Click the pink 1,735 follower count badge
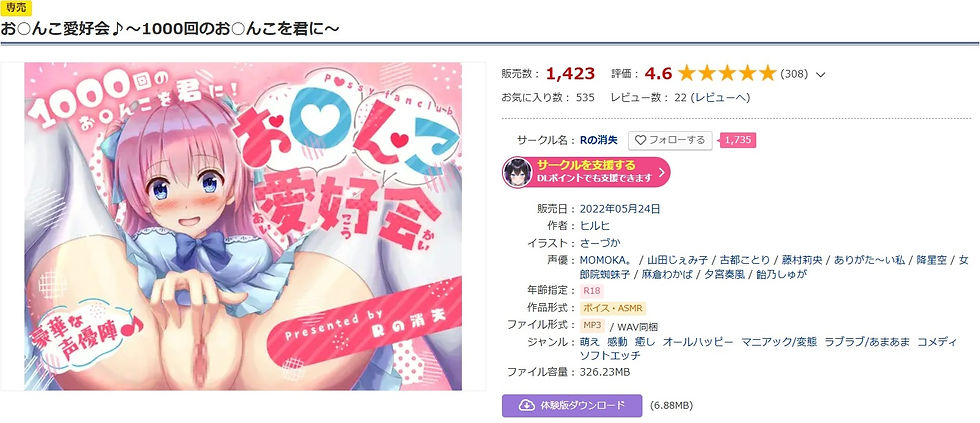980x423 pixels. (738, 141)
